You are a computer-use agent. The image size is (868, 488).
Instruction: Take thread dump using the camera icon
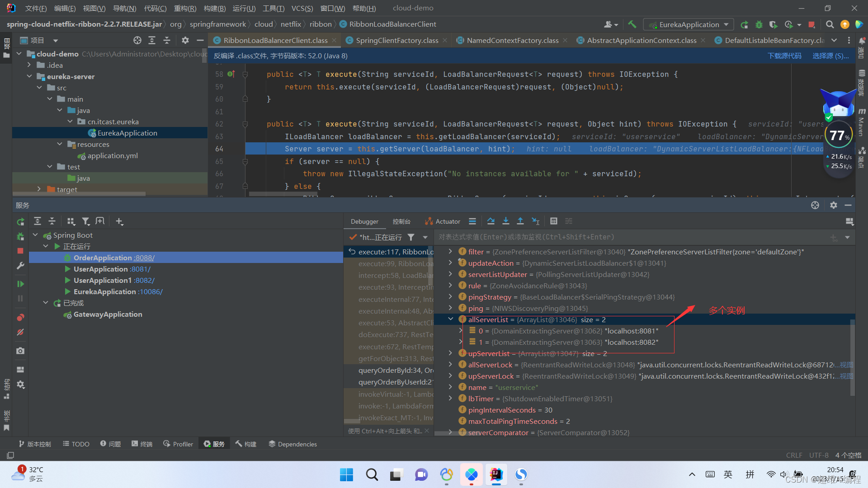20,351
